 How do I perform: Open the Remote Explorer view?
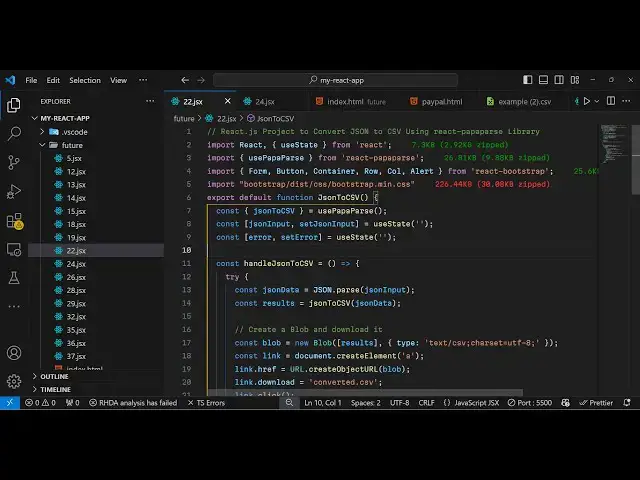14,249
